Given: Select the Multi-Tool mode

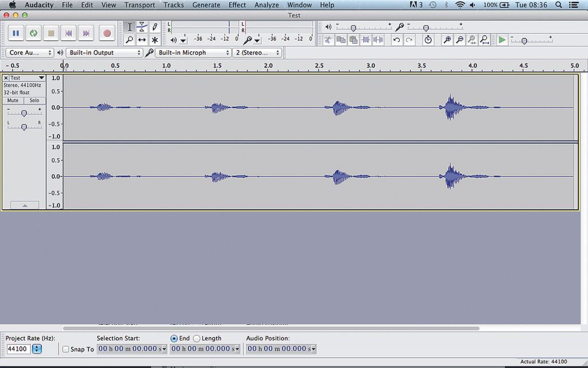Looking at the screenshot, I should pyautogui.click(x=154, y=40).
